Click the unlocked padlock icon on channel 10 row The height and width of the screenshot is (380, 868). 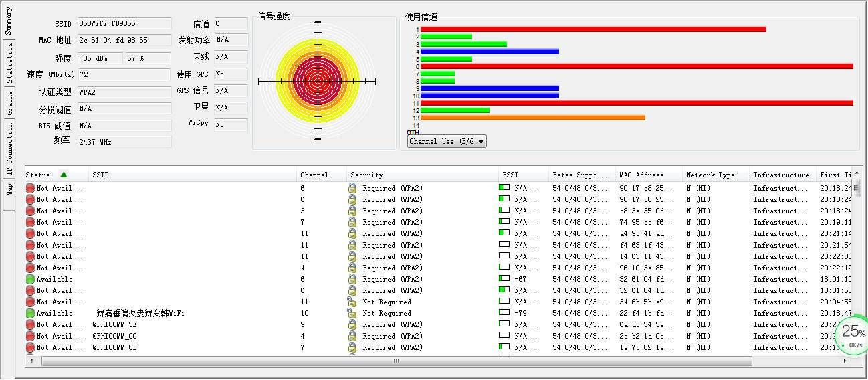click(x=352, y=313)
